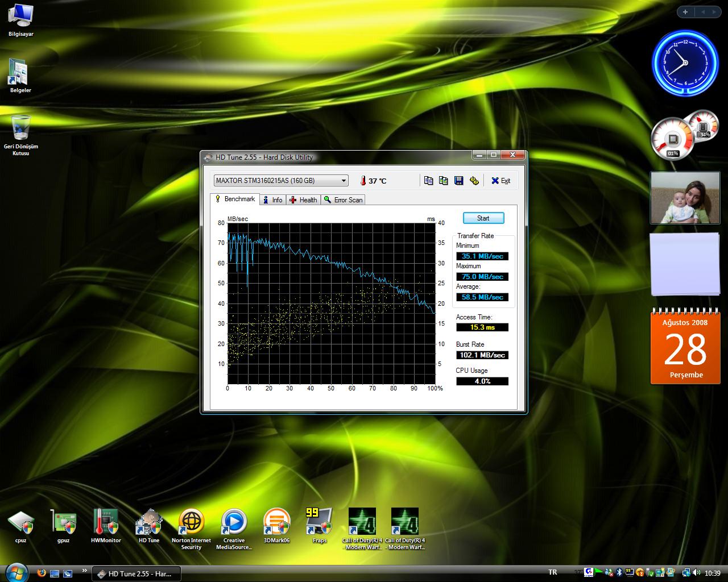Click the Fraps 99 tray icon
Image resolution: width=728 pixels, height=582 pixels.
(630, 572)
